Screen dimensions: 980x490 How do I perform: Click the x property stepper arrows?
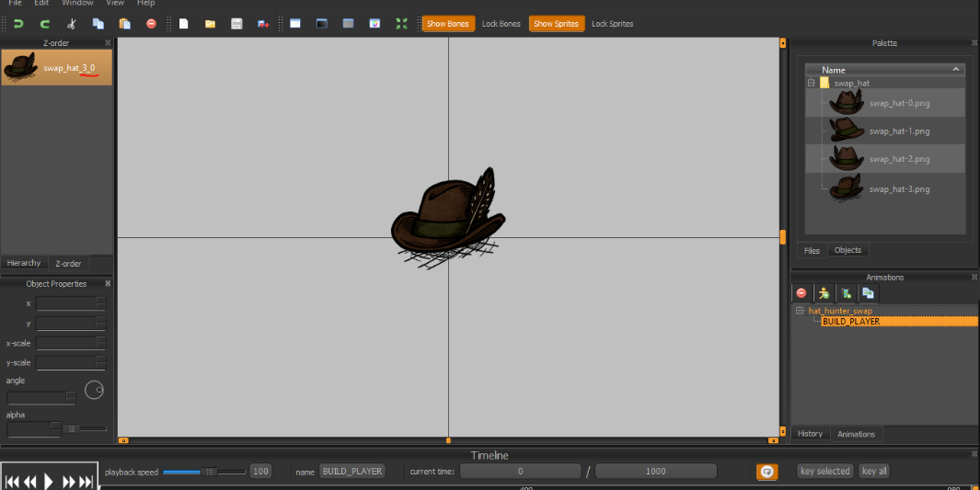[x=100, y=303]
